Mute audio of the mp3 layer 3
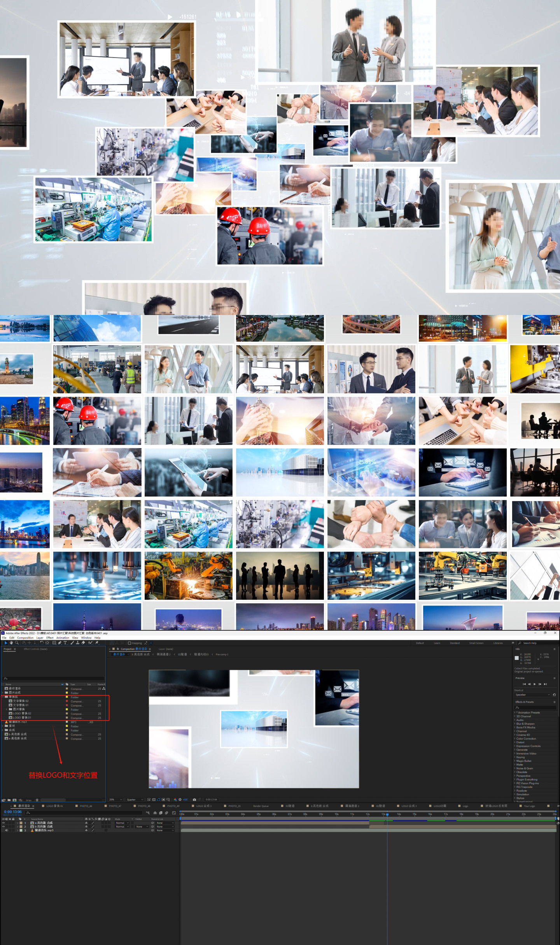This screenshot has height=945, width=560. point(6,830)
